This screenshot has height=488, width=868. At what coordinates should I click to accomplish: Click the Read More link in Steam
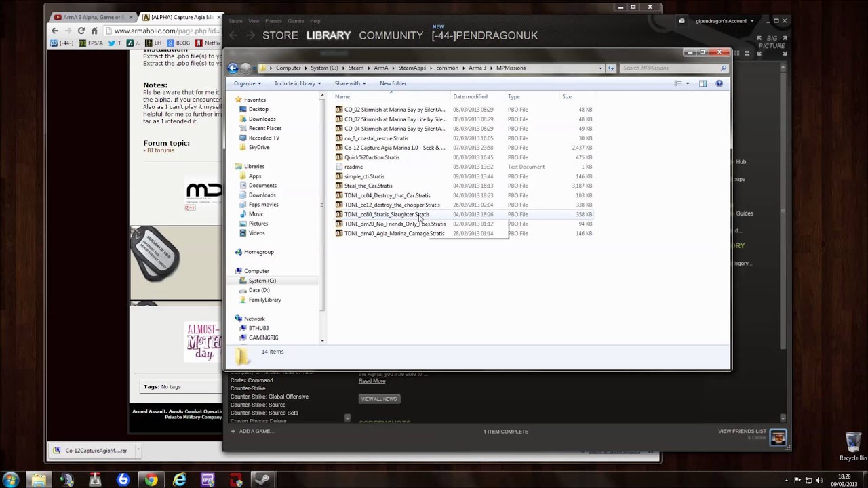click(x=372, y=381)
